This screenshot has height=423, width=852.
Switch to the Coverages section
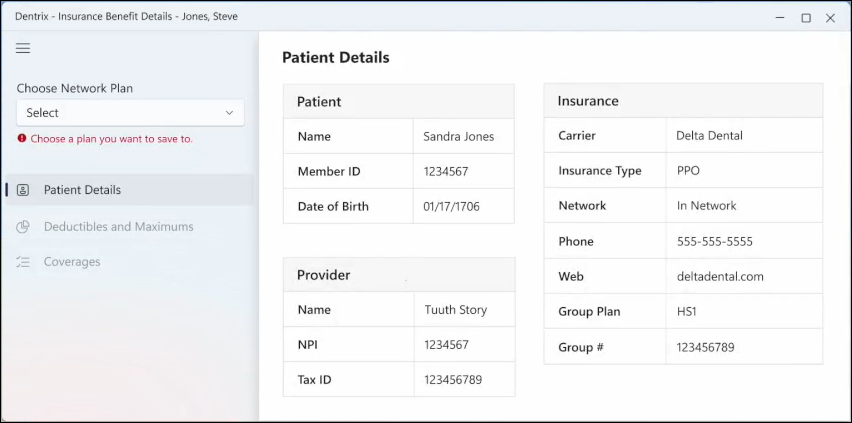click(x=129, y=262)
